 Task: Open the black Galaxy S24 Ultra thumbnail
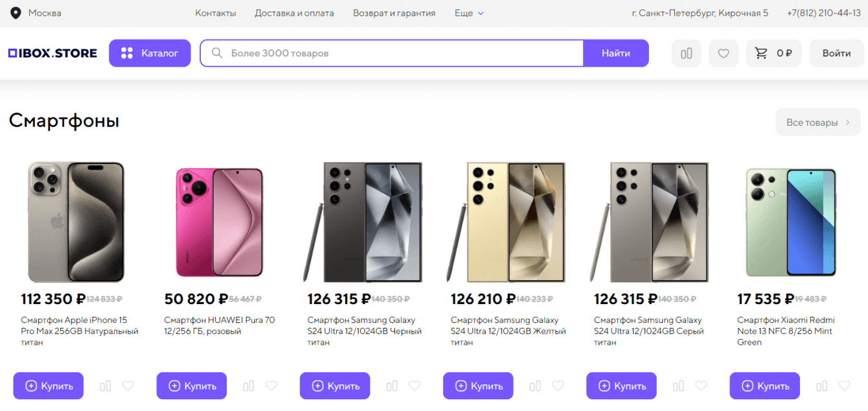363,222
